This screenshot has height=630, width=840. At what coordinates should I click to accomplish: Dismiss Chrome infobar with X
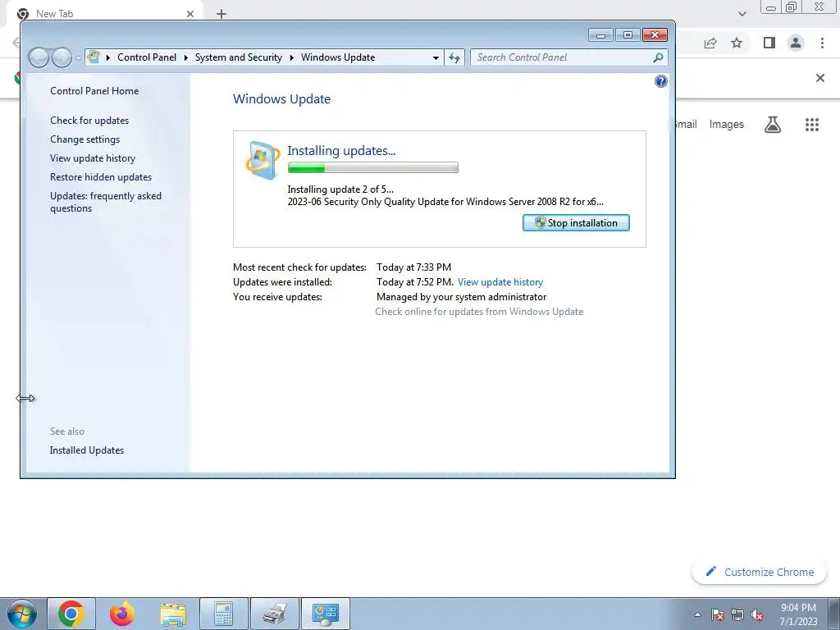click(x=819, y=78)
